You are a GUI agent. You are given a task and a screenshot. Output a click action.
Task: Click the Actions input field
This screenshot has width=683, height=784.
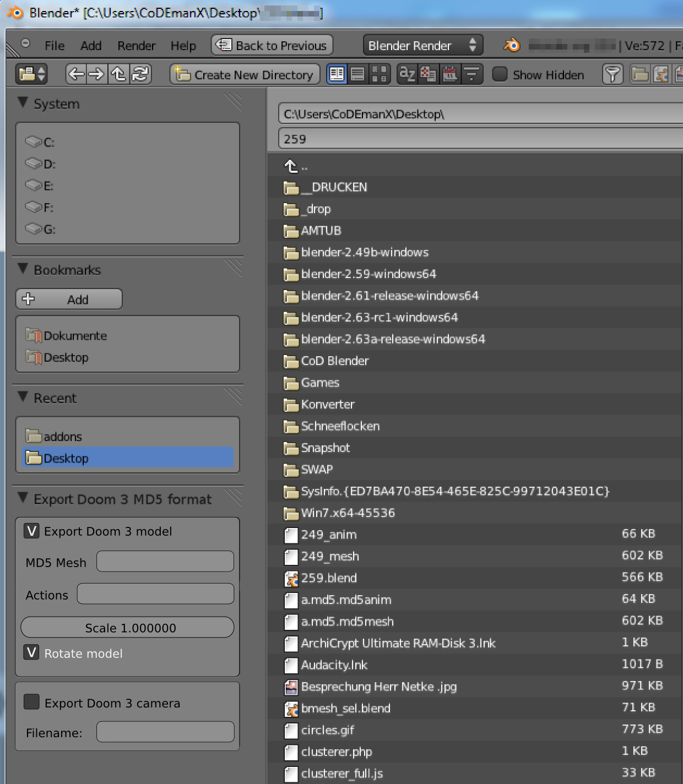155,594
